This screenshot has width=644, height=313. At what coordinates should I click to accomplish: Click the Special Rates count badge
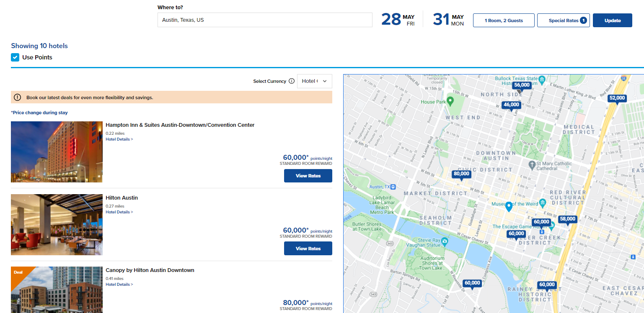[x=583, y=20]
